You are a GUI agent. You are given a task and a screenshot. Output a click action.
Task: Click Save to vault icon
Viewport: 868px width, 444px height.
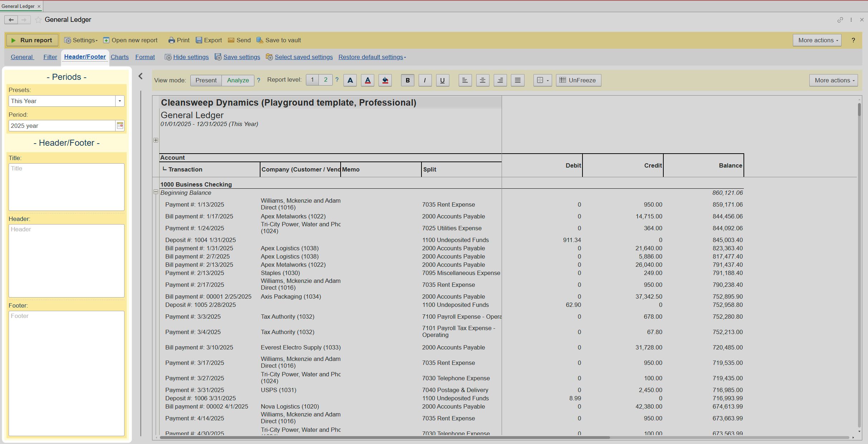pyautogui.click(x=260, y=40)
